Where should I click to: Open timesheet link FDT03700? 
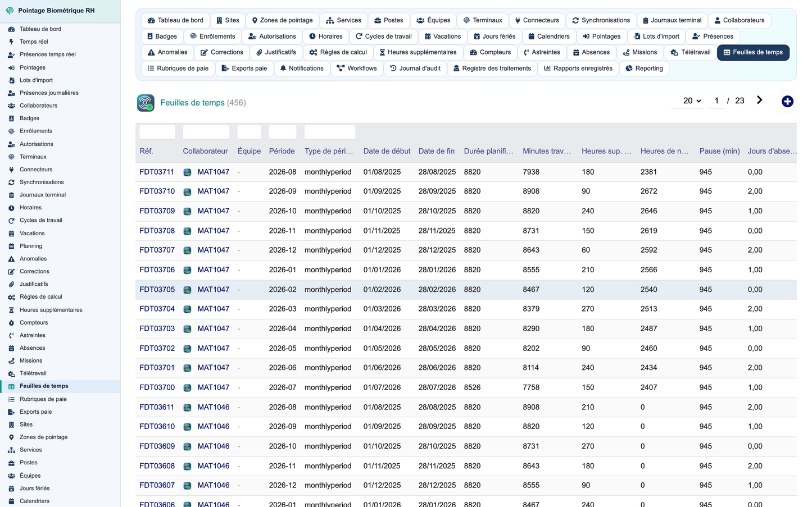coord(157,387)
